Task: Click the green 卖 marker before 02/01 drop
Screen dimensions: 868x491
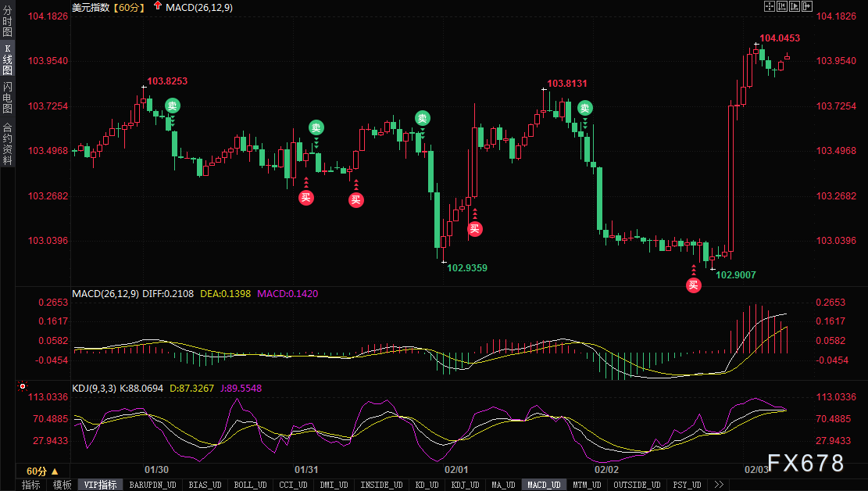Action: 423,117
